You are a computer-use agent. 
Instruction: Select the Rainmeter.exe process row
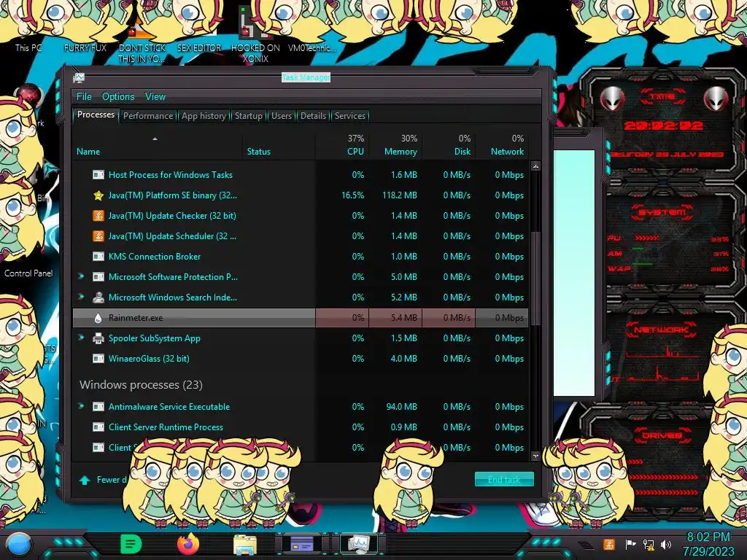[x=301, y=318]
